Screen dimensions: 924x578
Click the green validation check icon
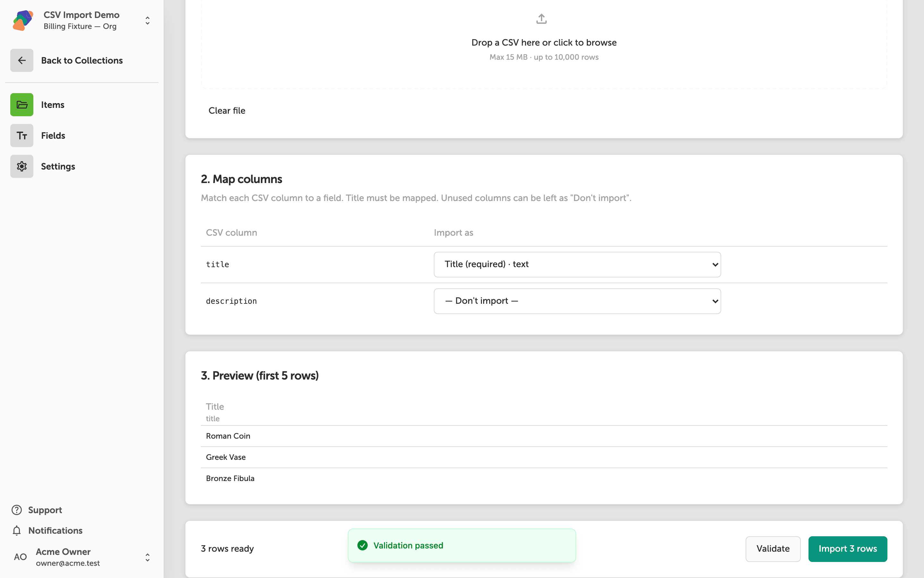(x=363, y=546)
